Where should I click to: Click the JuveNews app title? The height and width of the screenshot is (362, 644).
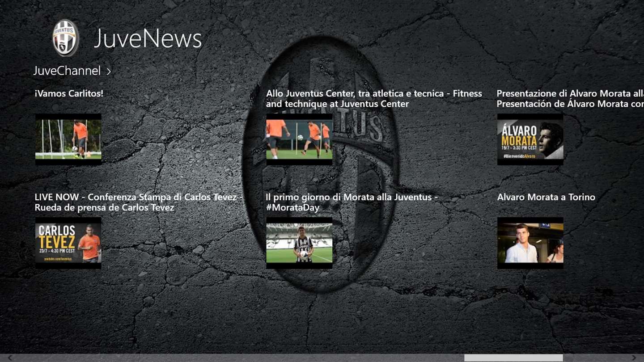[x=148, y=38]
